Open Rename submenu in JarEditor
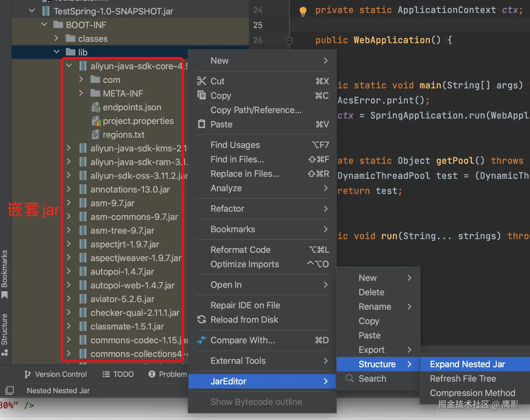The image size is (530, 420). click(x=378, y=307)
